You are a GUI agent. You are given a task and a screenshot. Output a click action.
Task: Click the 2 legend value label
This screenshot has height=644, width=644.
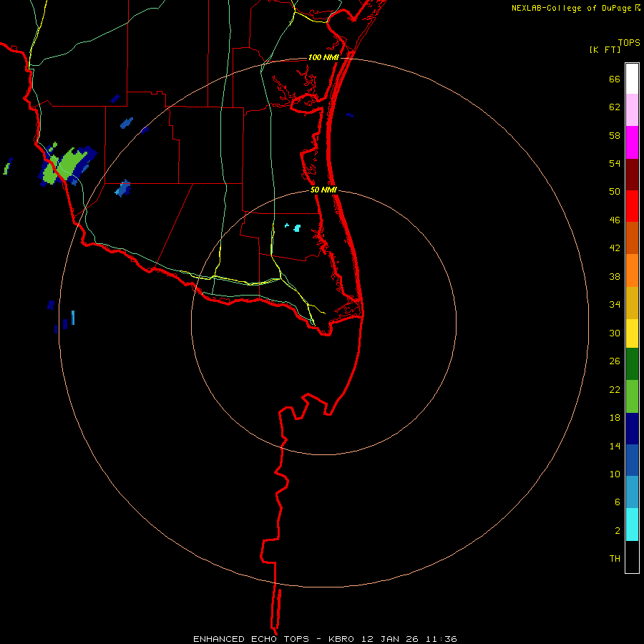pyautogui.click(x=618, y=530)
